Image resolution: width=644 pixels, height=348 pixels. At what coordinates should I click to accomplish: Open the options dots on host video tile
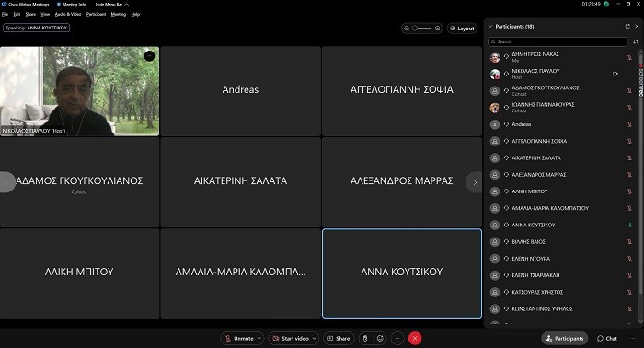(x=149, y=55)
